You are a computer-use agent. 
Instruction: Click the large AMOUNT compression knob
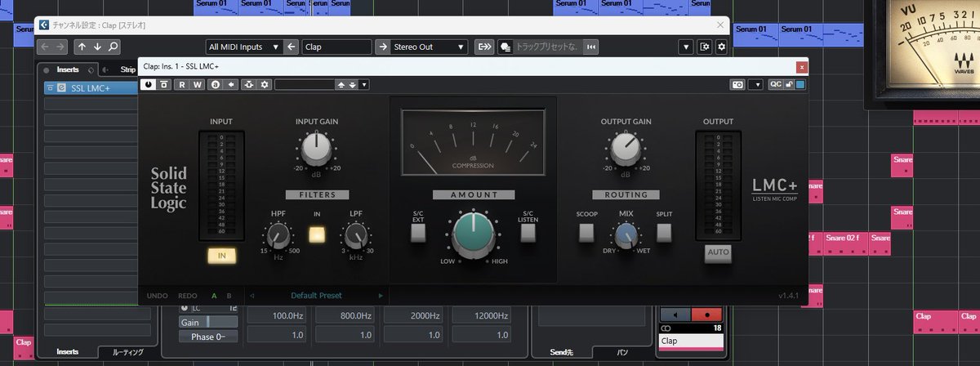click(473, 234)
